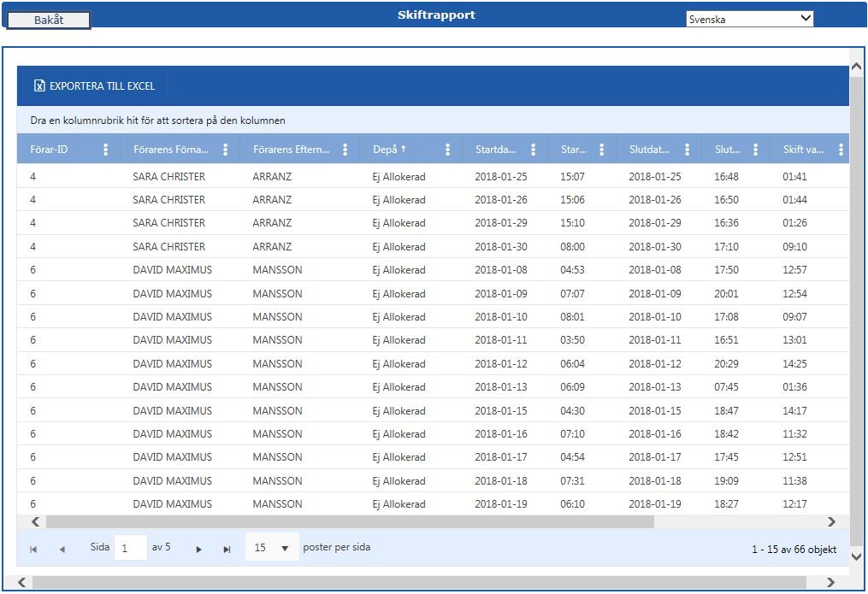Select start date 2018-01-19 cell
This screenshot has width=868, height=594.
(x=501, y=504)
